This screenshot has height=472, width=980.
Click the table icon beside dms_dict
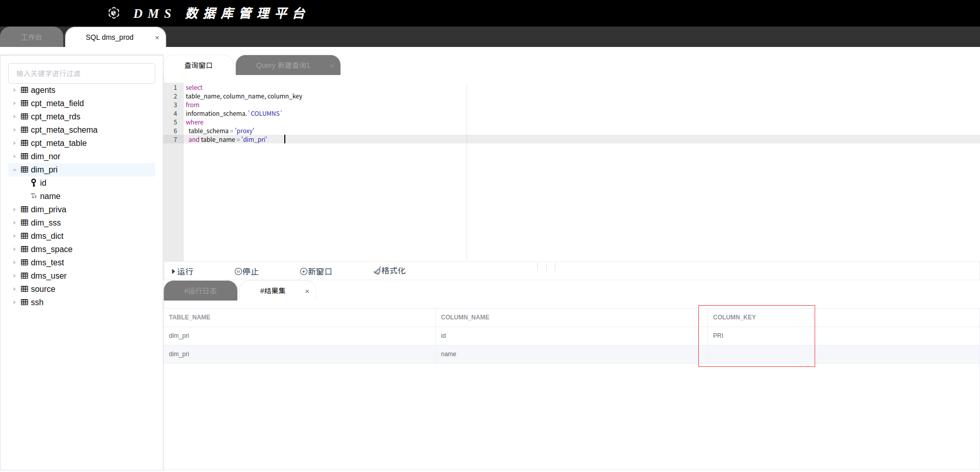pyautogui.click(x=24, y=236)
